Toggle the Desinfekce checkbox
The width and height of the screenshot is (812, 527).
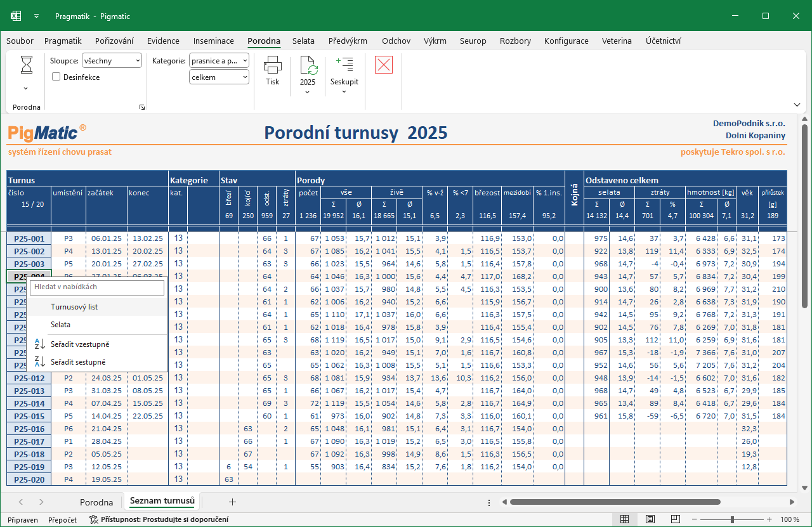click(56, 77)
